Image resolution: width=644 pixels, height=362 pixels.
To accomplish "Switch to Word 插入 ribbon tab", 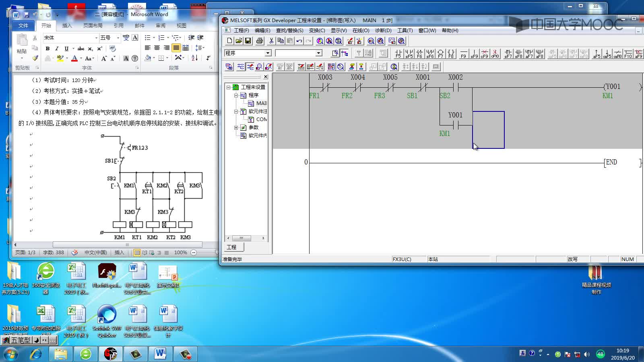I will point(67,25).
